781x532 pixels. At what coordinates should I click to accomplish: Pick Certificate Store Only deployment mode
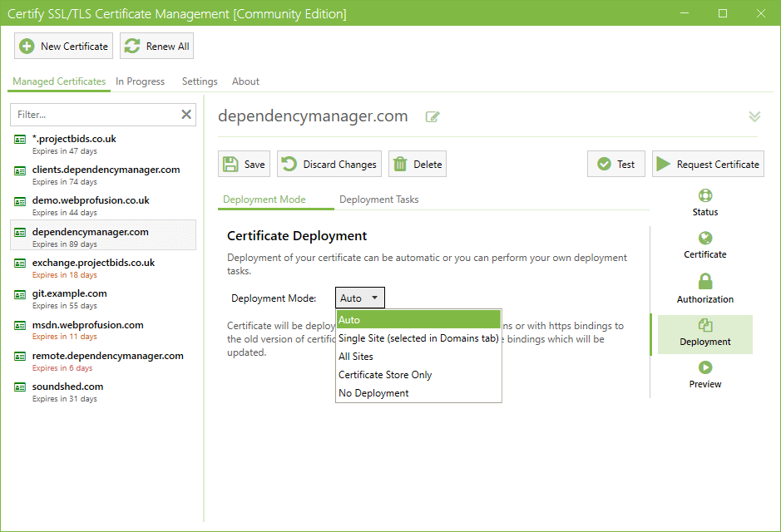click(x=385, y=375)
